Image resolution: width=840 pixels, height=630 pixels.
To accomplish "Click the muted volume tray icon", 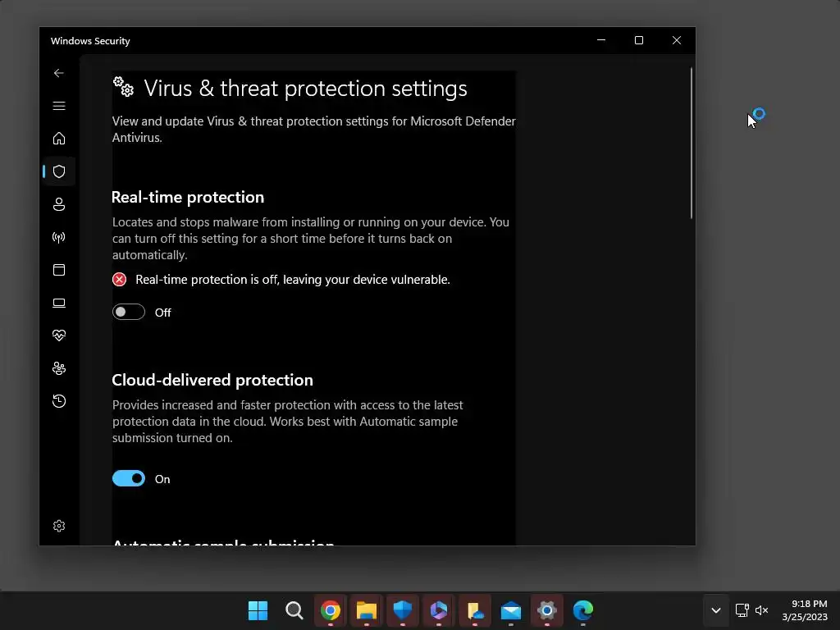I will 761,610.
